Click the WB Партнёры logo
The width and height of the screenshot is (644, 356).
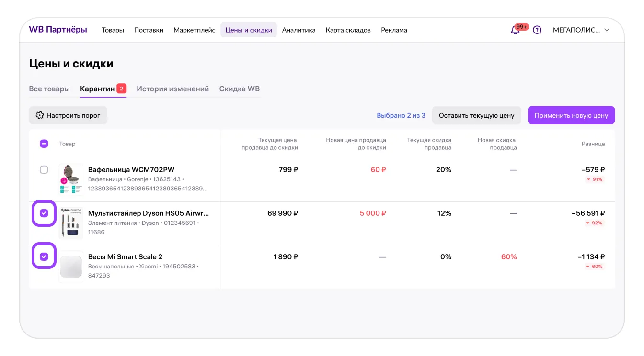[x=58, y=30]
